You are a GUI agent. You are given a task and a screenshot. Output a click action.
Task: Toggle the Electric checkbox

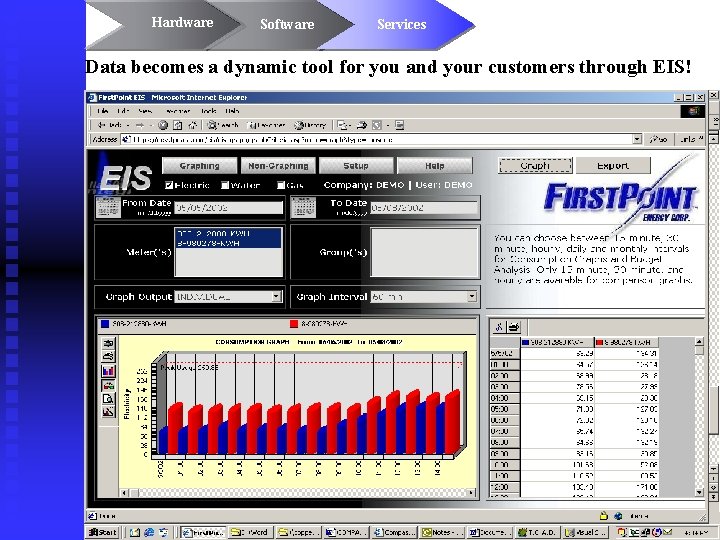(x=169, y=185)
